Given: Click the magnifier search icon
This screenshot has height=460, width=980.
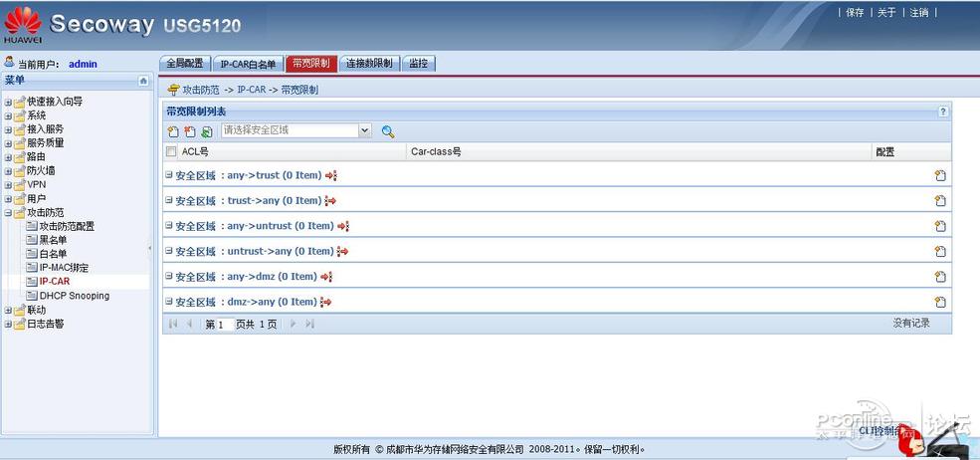Looking at the screenshot, I should (388, 131).
